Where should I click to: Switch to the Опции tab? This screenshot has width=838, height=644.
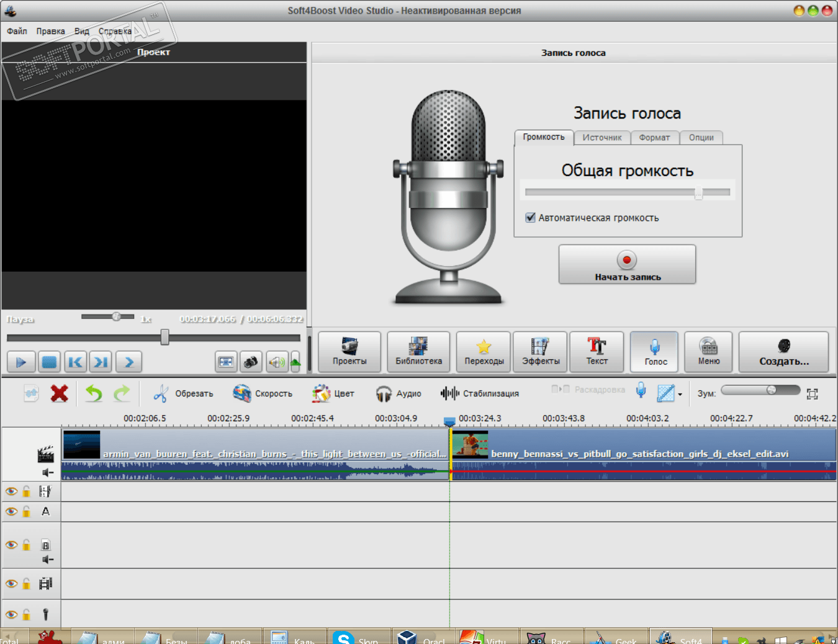tap(701, 138)
